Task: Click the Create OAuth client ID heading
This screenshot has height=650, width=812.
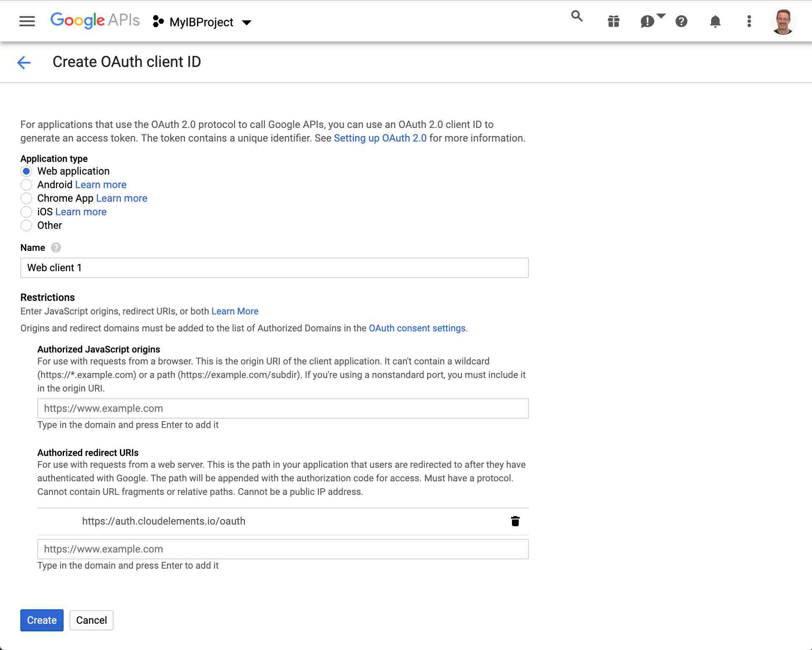Action: click(x=127, y=62)
